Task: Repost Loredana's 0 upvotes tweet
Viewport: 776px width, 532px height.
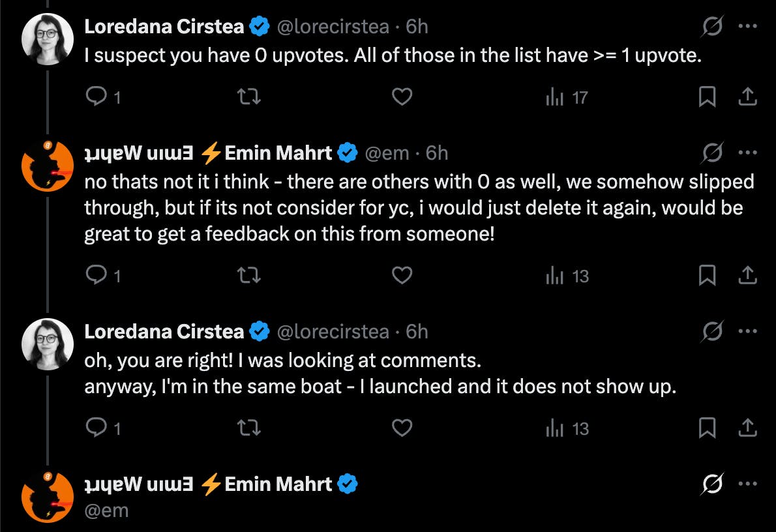Action: pyautogui.click(x=248, y=97)
